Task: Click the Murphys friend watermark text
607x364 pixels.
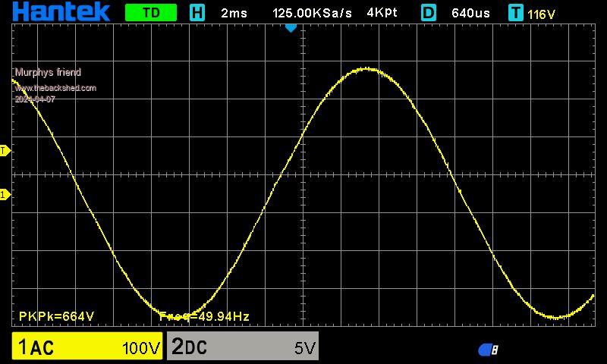Action: coord(48,73)
